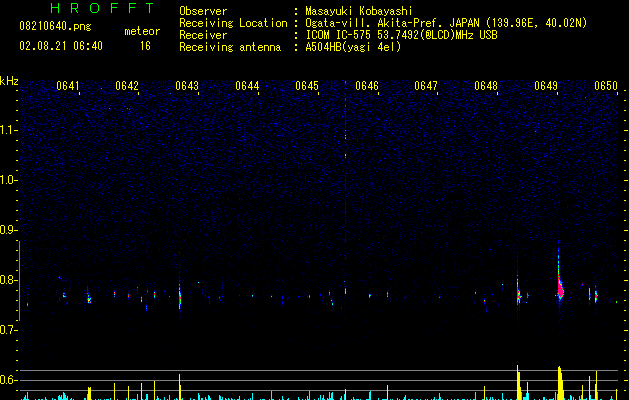This screenshot has height=400, width=629.
Task: Click the antenna value A504HB(yagi 4el)
Action: 353,47
